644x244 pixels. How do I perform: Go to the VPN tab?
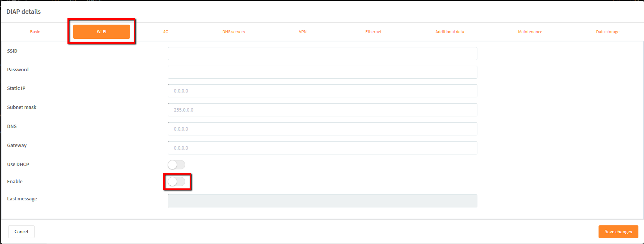[303, 32]
